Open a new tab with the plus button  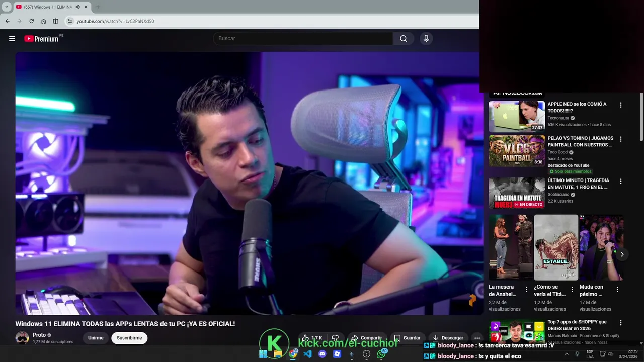[98, 7]
